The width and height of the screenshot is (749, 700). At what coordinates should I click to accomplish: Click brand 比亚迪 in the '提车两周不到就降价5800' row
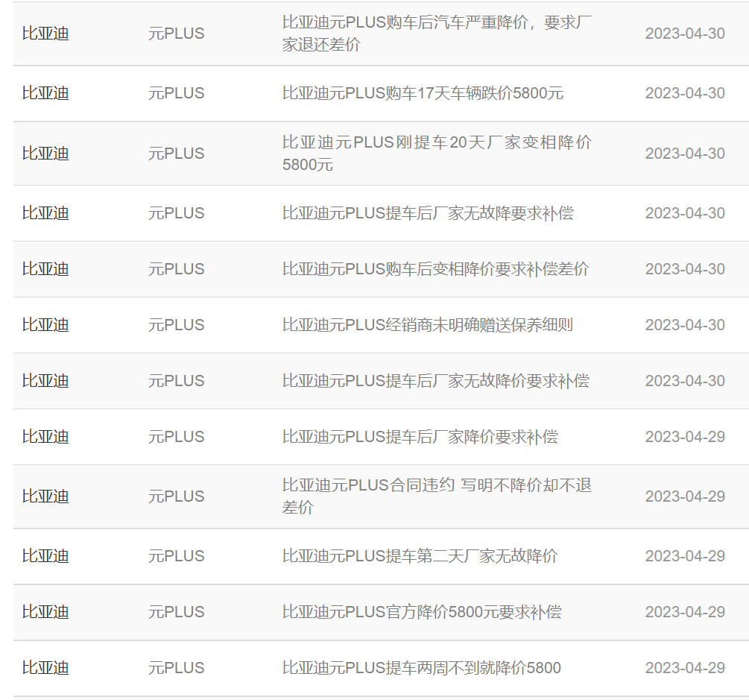[45, 668]
